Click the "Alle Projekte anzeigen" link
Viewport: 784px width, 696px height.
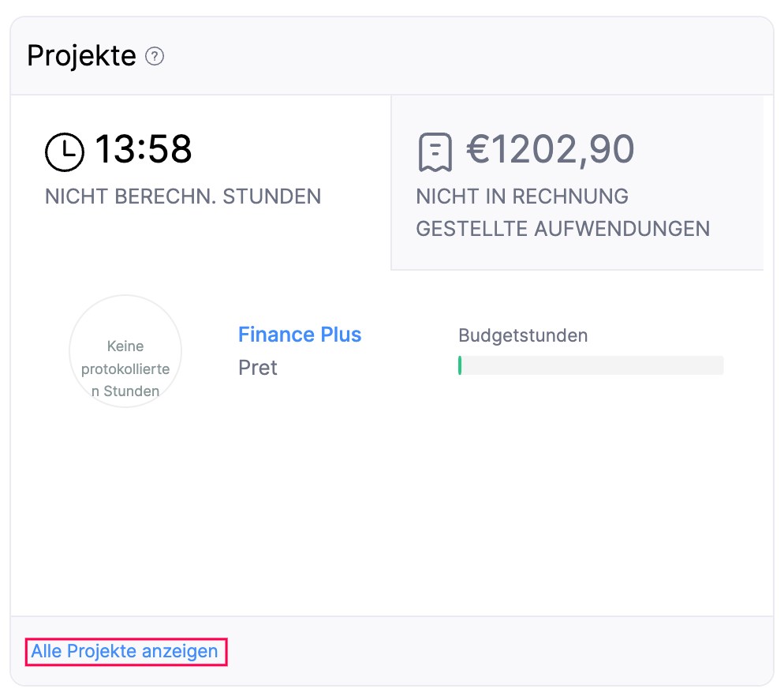pyautogui.click(x=125, y=652)
